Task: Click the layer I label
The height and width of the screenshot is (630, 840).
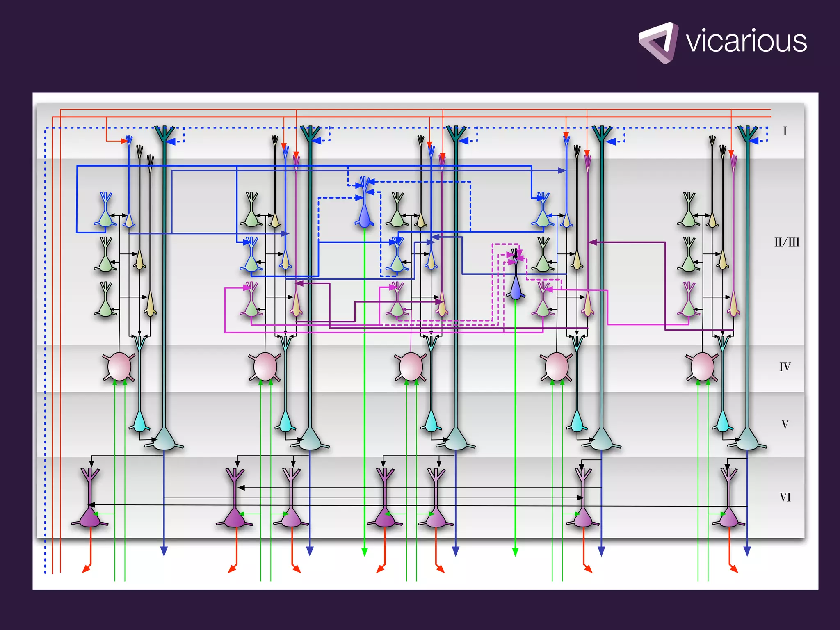Action: click(785, 131)
